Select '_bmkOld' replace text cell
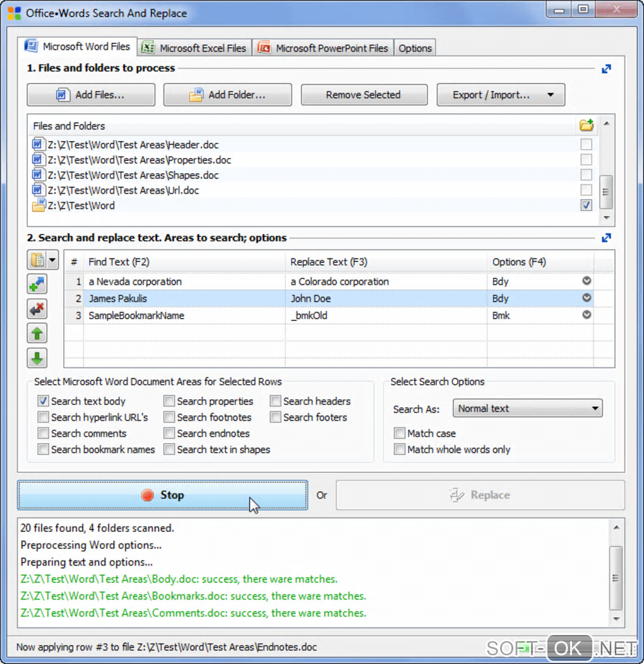The image size is (644, 664). (386, 315)
